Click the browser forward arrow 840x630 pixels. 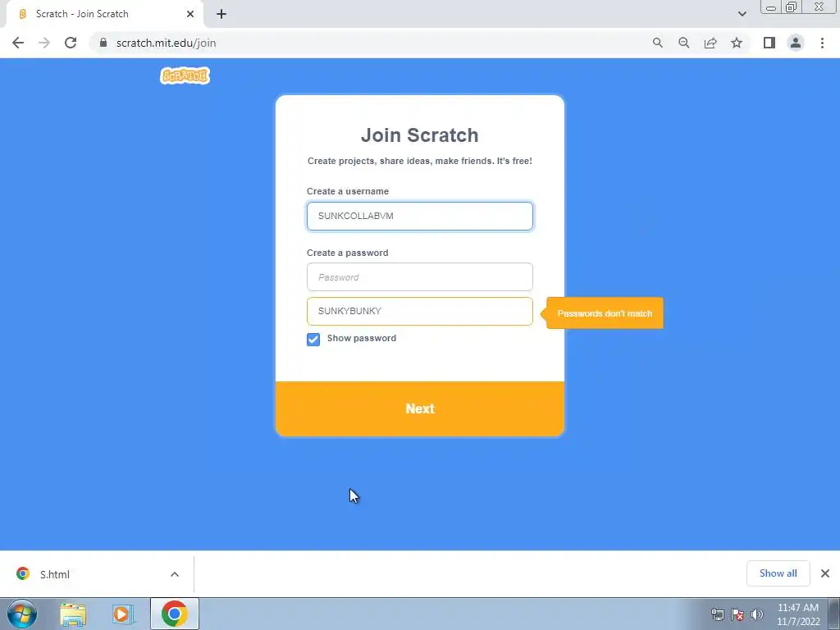(44, 43)
